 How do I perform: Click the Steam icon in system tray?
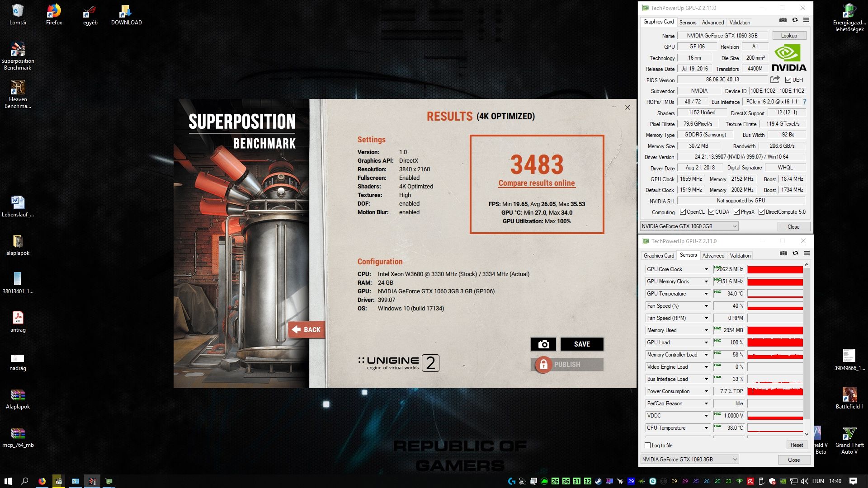598,481
